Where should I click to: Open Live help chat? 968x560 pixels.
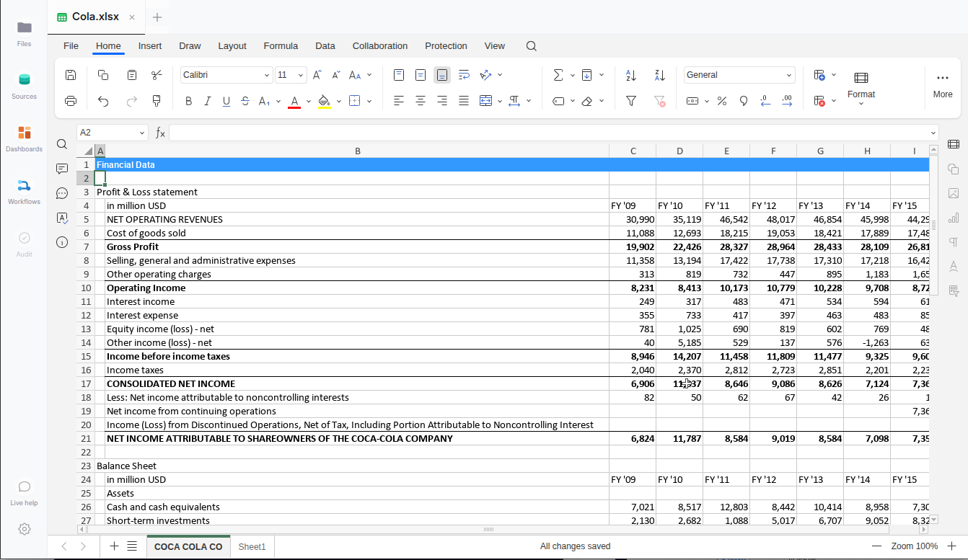tap(24, 492)
